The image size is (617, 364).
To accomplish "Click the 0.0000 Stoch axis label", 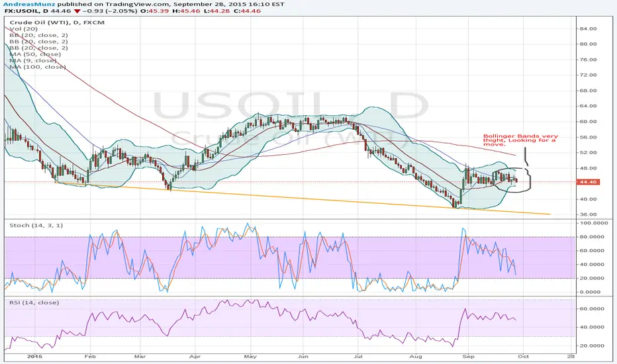I will (591, 293).
